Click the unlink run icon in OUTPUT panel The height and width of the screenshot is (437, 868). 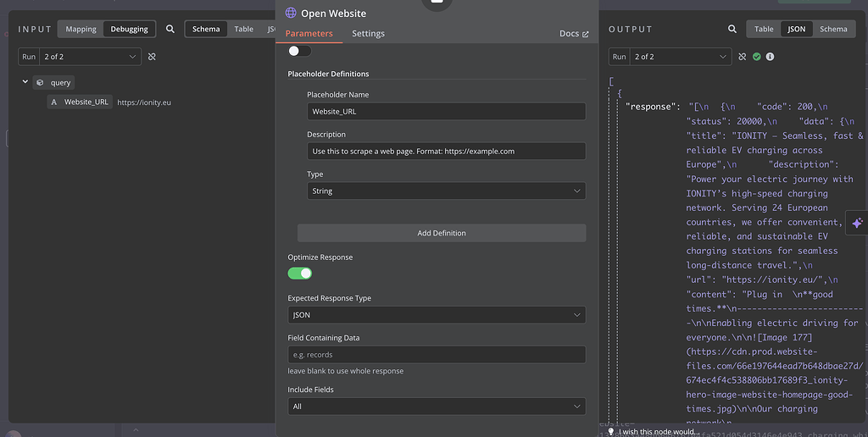(x=743, y=57)
